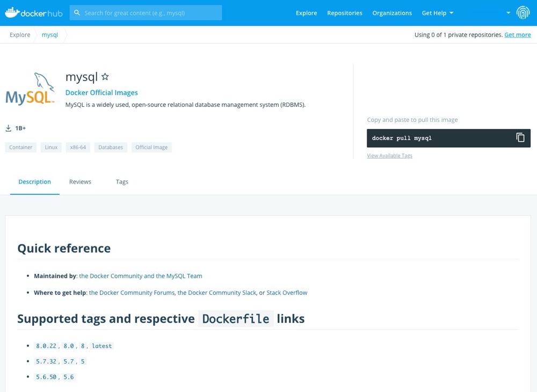Open the Docker Community and MySQL Team link
The width and height of the screenshot is (537, 392).
pos(141,276)
